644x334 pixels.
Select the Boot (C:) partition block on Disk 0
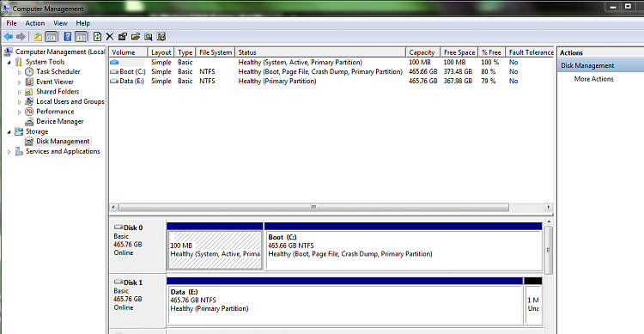[x=404, y=246]
